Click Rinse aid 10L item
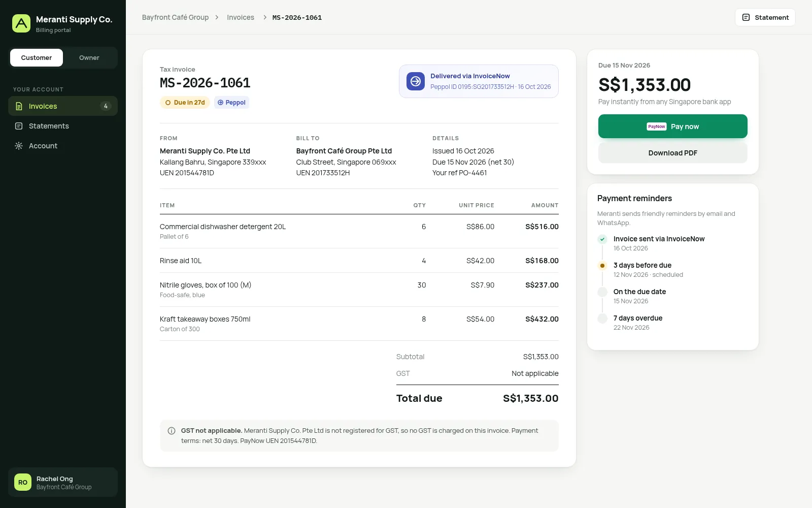 pos(181,261)
